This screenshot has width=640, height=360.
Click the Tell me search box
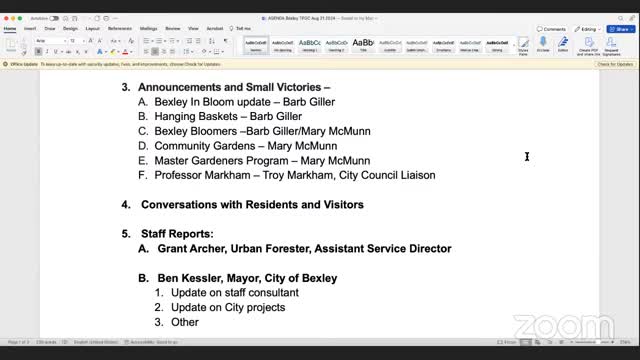(x=240, y=29)
